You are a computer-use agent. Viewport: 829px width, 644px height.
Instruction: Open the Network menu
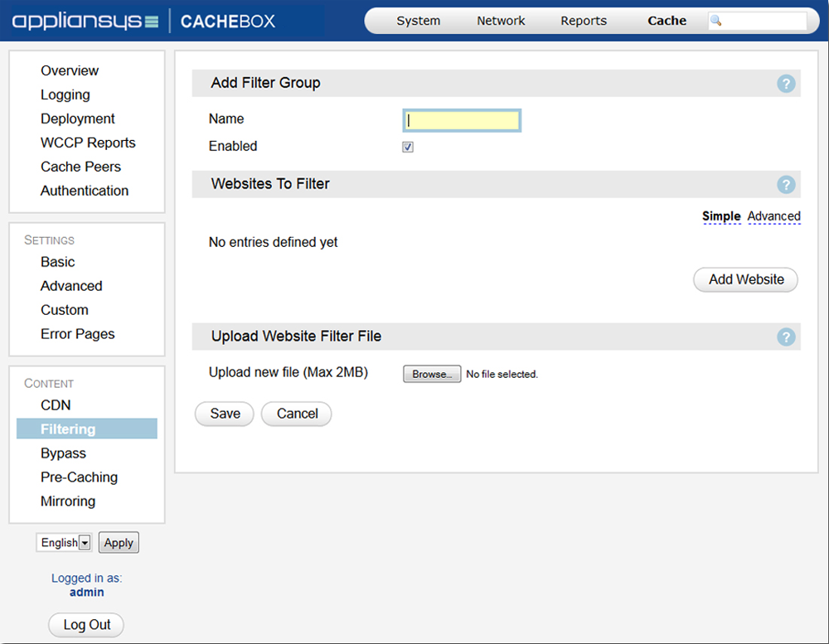(501, 21)
